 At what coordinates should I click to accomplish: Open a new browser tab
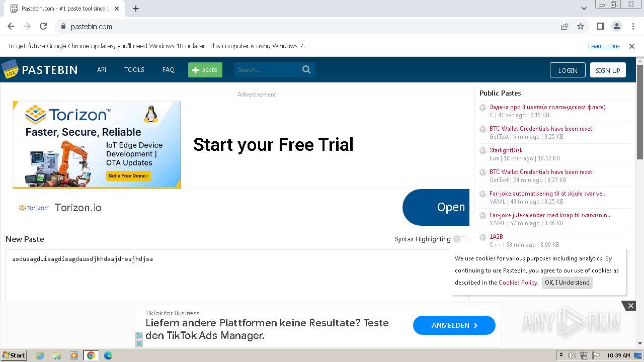(x=136, y=9)
